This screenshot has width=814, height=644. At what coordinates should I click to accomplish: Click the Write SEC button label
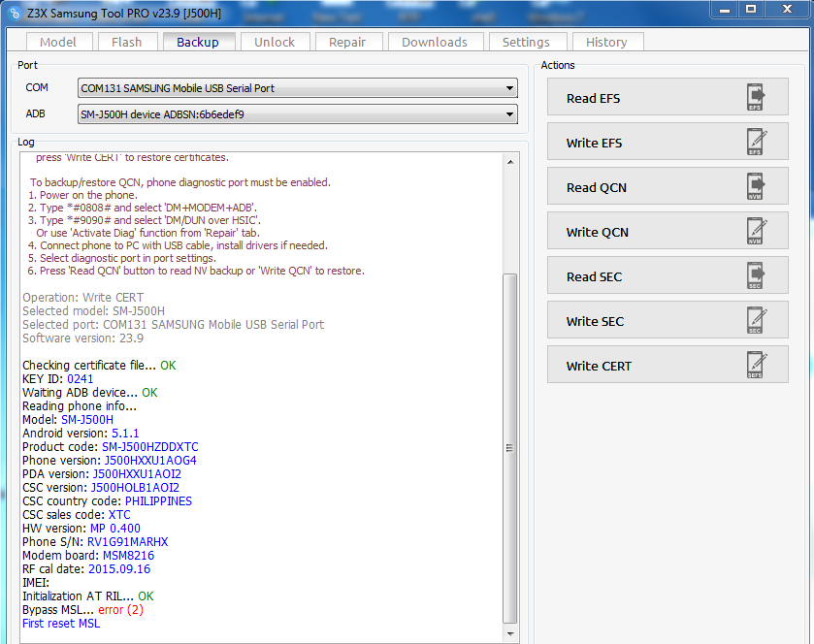tap(595, 322)
